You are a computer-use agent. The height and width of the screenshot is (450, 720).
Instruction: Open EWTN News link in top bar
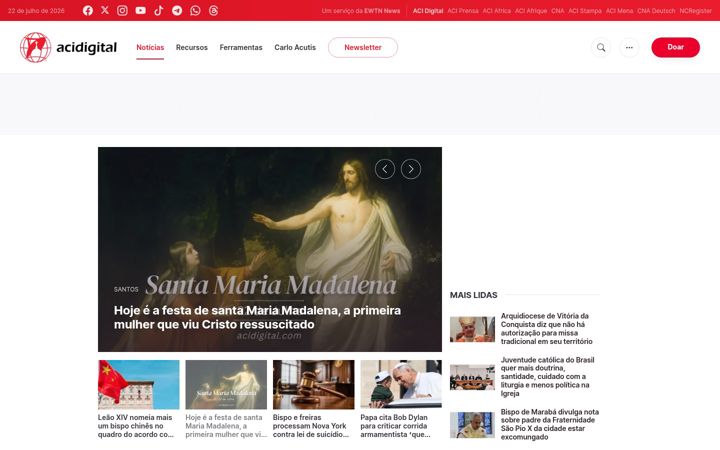coord(382,11)
